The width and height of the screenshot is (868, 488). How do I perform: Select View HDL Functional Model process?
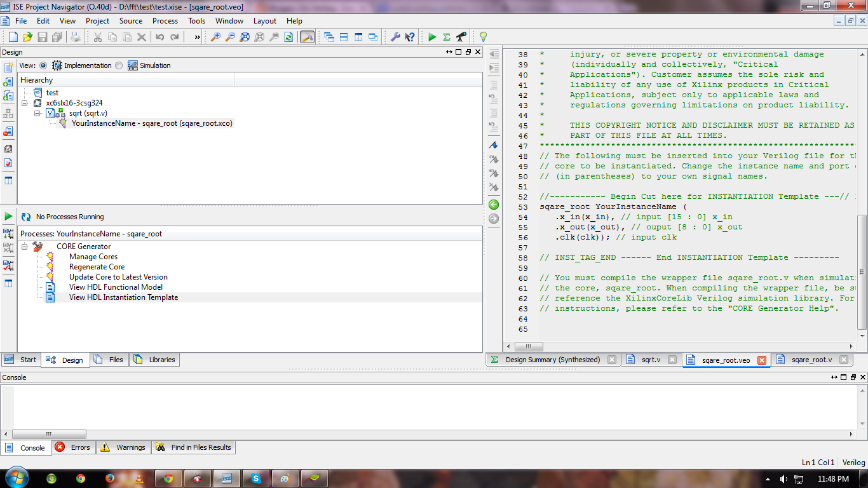tap(116, 287)
